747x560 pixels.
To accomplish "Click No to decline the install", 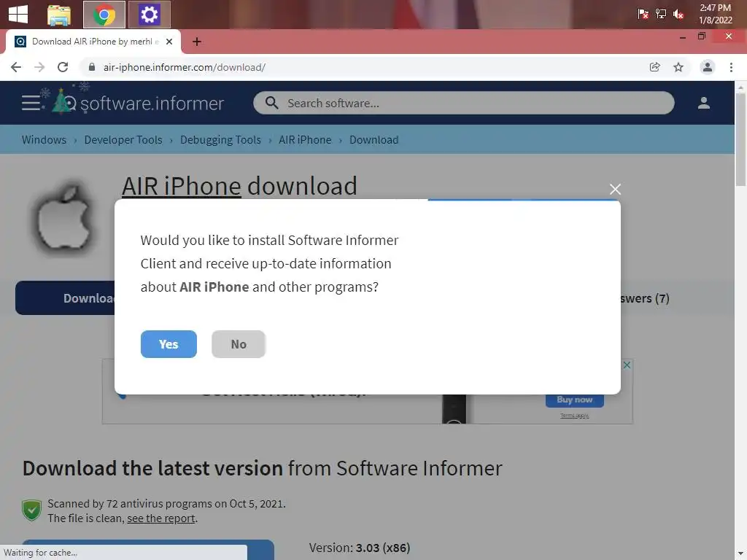I will point(239,344).
